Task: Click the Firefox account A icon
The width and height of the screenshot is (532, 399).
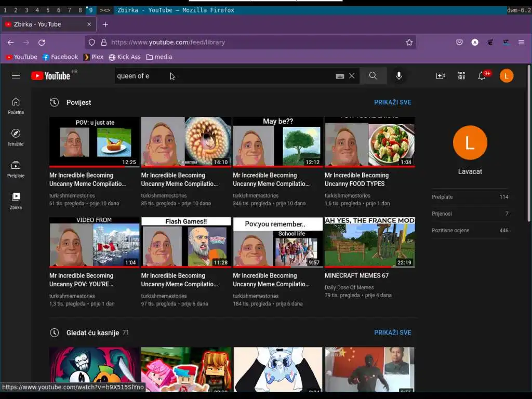Action: point(475,43)
